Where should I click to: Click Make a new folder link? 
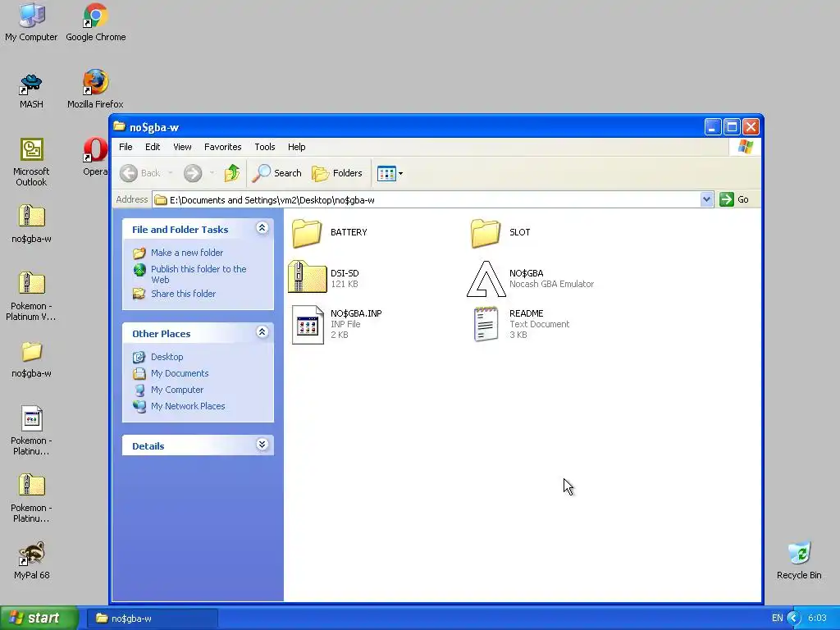click(x=187, y=253)
